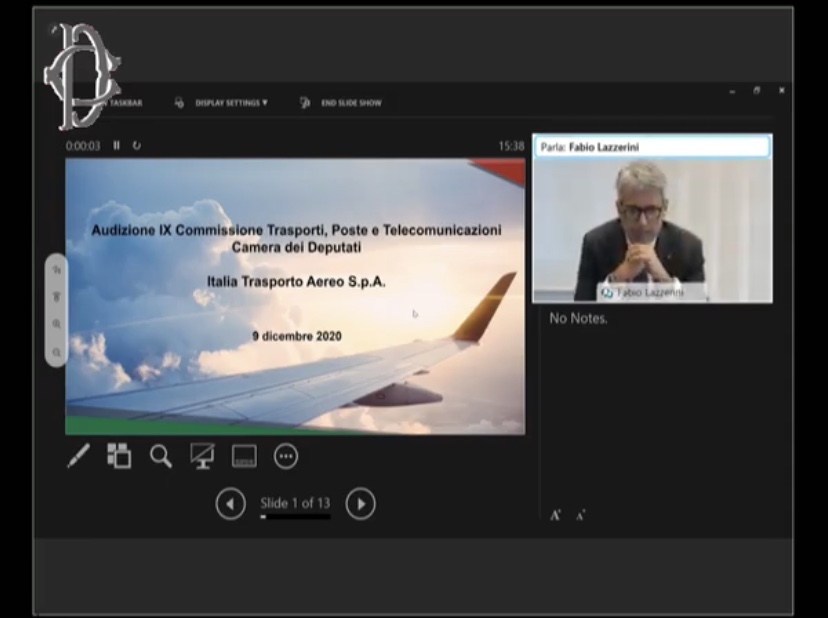Screen dimensions: 828x618
Task: Click Show Taskbar option
Action: 120,102
